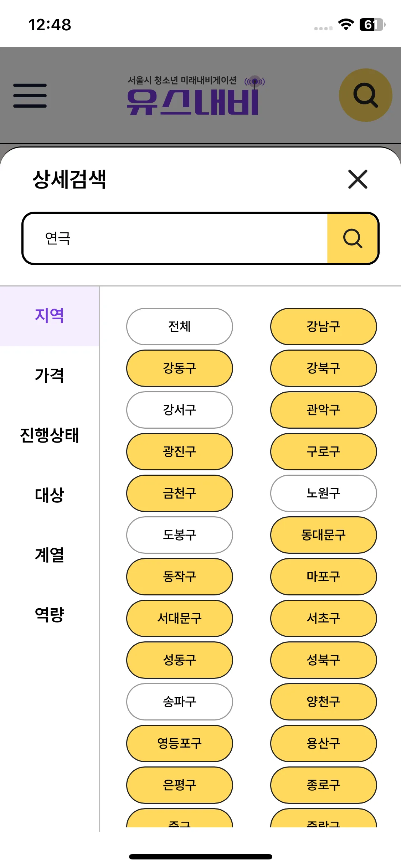Deselect the 마포구 chip
Image resolution: width=401 pixels, height=868 pixels.
tap(324, 577)
